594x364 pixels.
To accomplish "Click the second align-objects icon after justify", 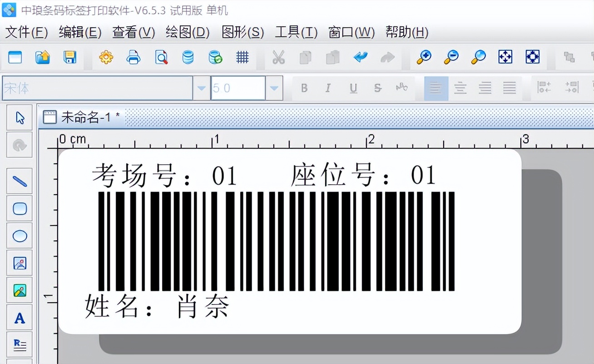I will (571, 88).
